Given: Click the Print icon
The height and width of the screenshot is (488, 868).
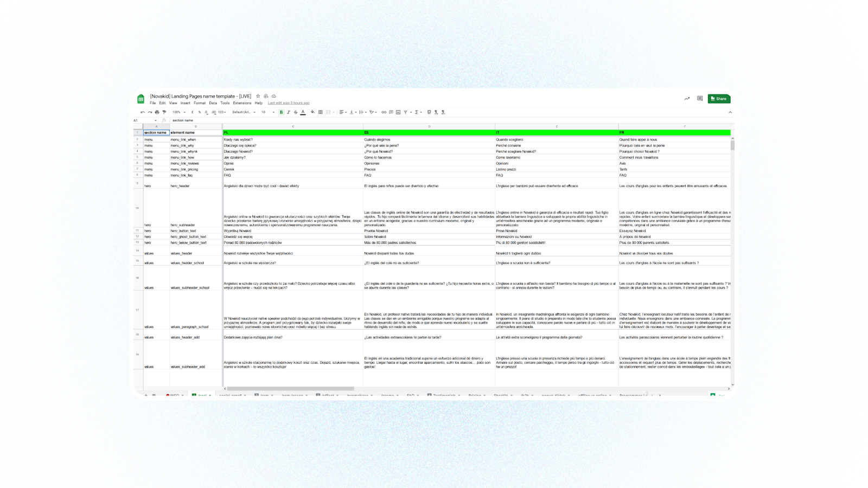Looking at the screenshot, I should coord(157,112).
